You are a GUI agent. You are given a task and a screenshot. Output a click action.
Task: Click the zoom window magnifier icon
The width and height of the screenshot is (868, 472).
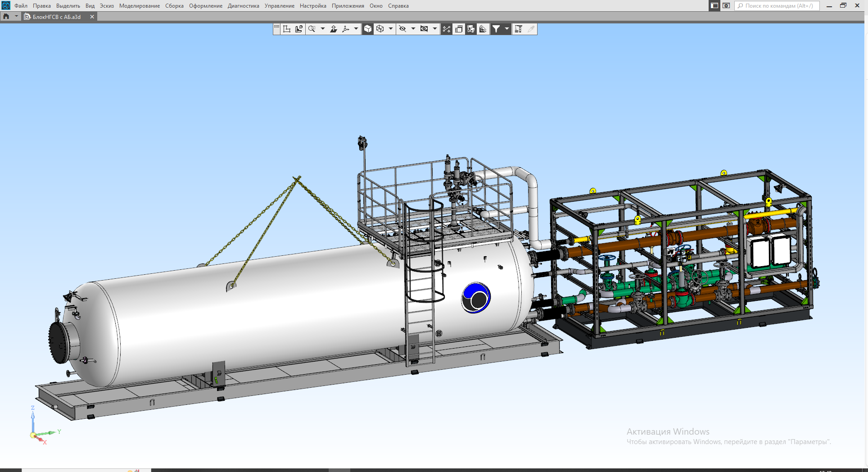pyautogui.click(x=312, y=29)
